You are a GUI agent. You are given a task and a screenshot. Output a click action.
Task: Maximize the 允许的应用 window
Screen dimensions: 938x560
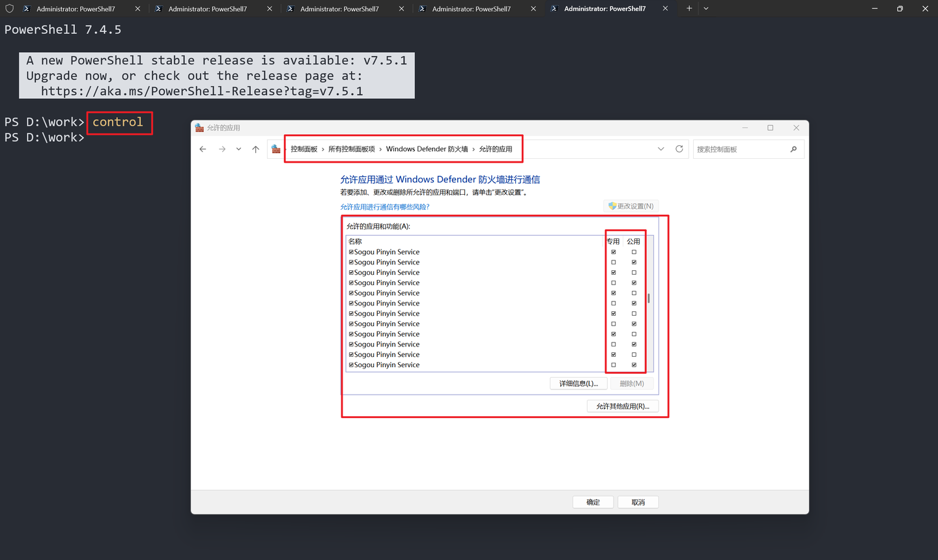[770, 128]
